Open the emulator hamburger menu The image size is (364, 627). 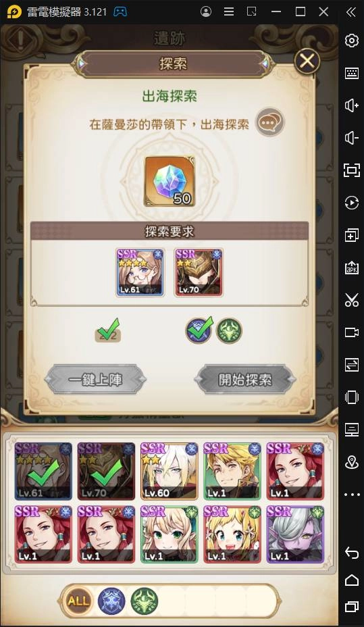click(x=229, y=11)
